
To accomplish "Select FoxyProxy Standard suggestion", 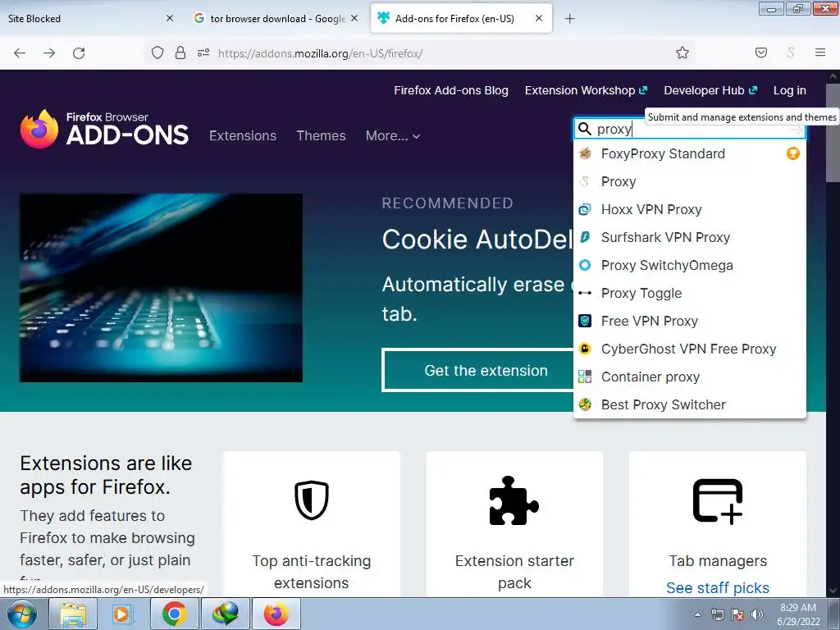I will (689, 153).
